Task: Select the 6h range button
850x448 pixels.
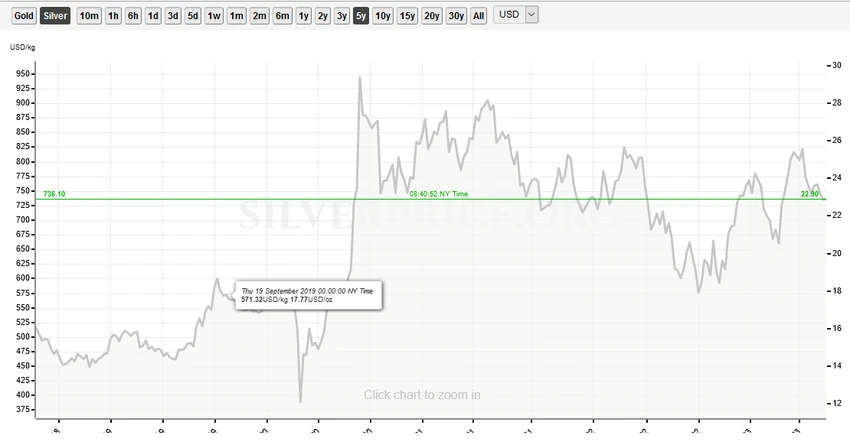Action: click(133, 16)
